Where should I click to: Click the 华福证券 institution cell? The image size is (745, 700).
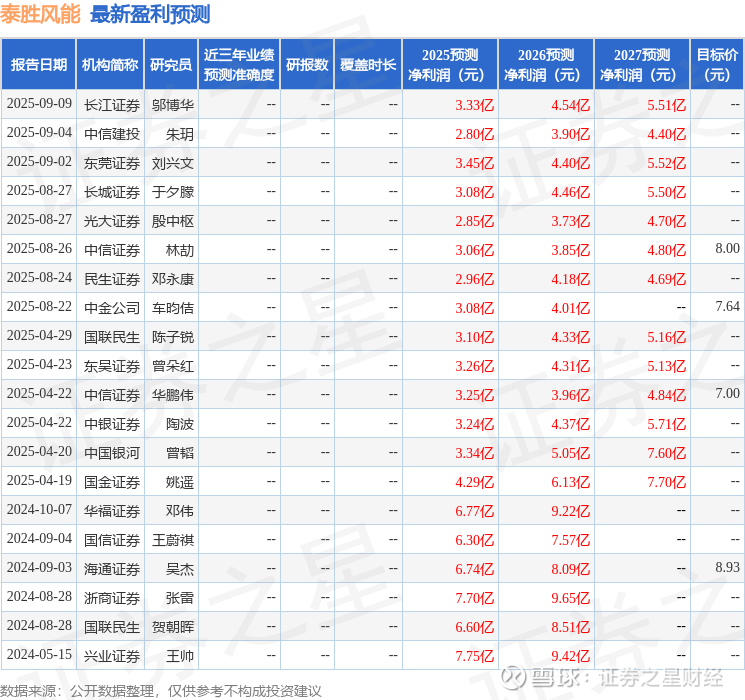[112, 511]
